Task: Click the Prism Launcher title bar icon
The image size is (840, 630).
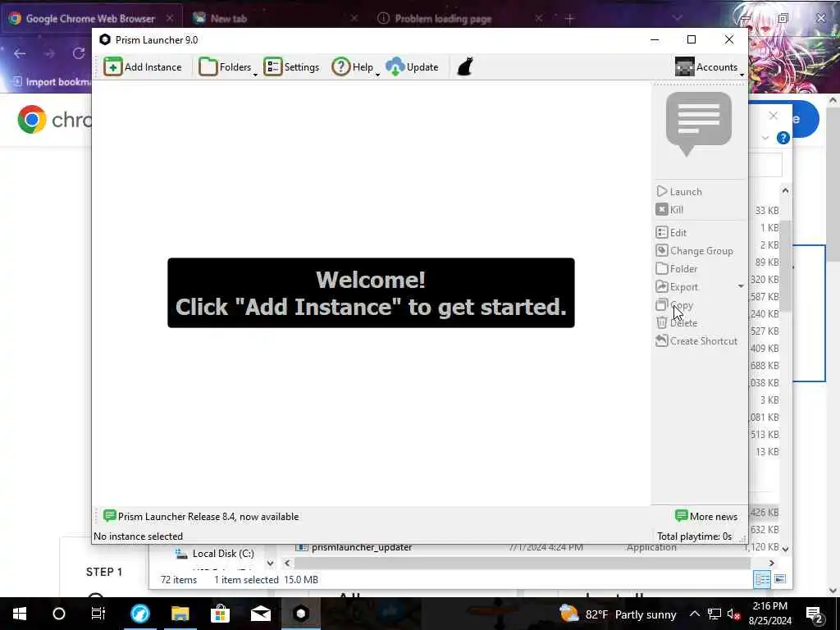Action: 105,39
